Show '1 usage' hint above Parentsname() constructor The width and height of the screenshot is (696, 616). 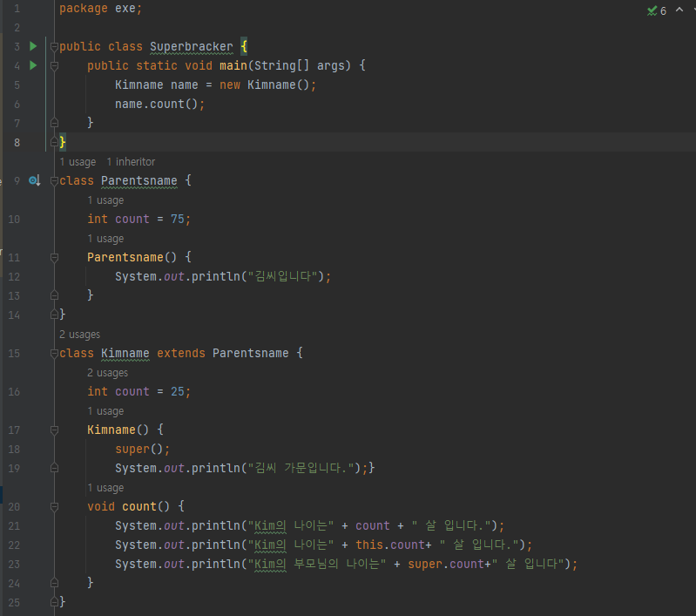coord(105,239)
